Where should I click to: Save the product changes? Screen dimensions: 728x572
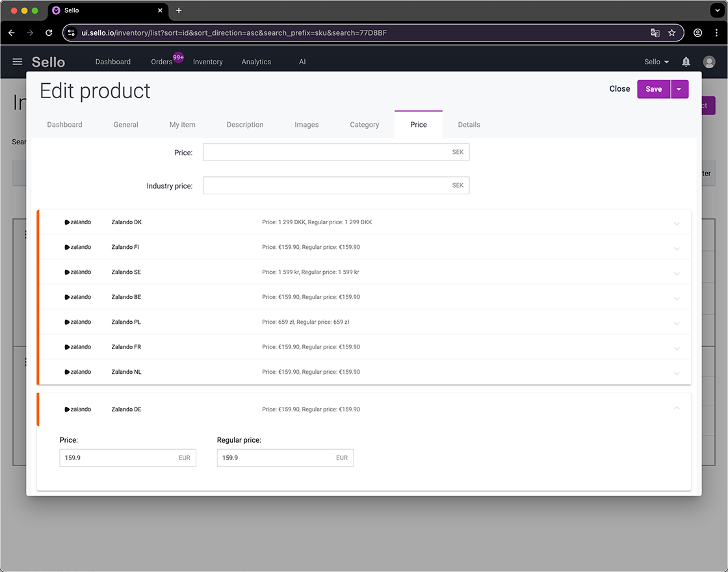click(653, 88)
